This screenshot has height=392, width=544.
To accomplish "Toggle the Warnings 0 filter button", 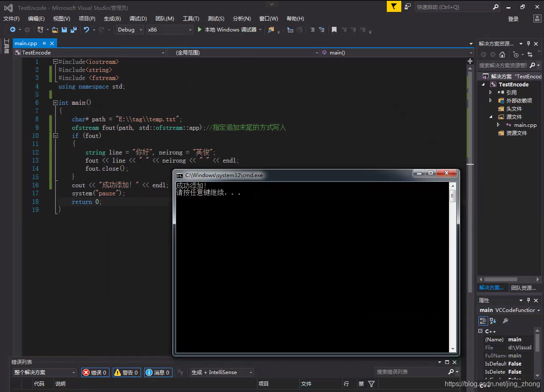I will tap(127, 372).
